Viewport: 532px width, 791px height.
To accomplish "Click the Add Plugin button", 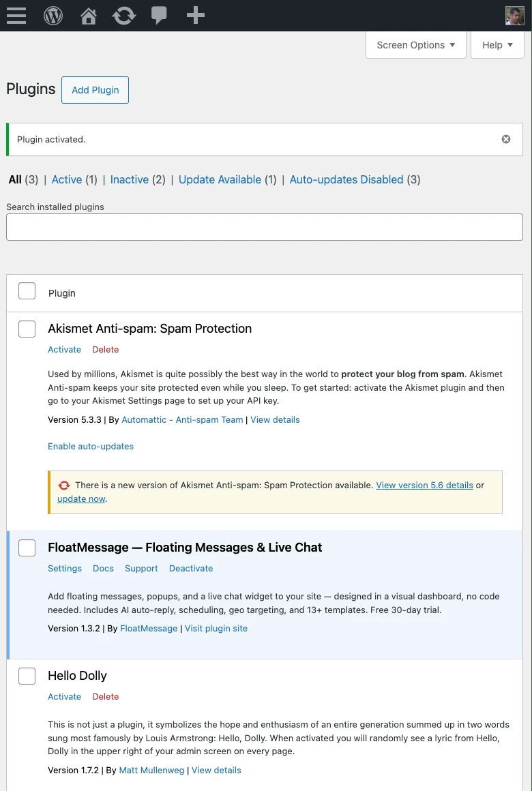I will click(95, 89).
